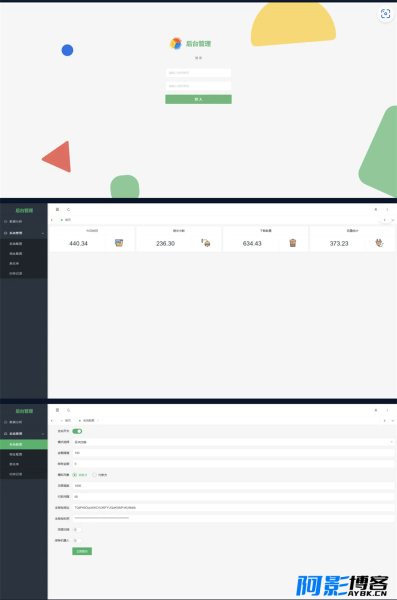Open the user avatar icon in the dashboard header
The height and width of the screenshot is (600, 397).
[376, 209]
